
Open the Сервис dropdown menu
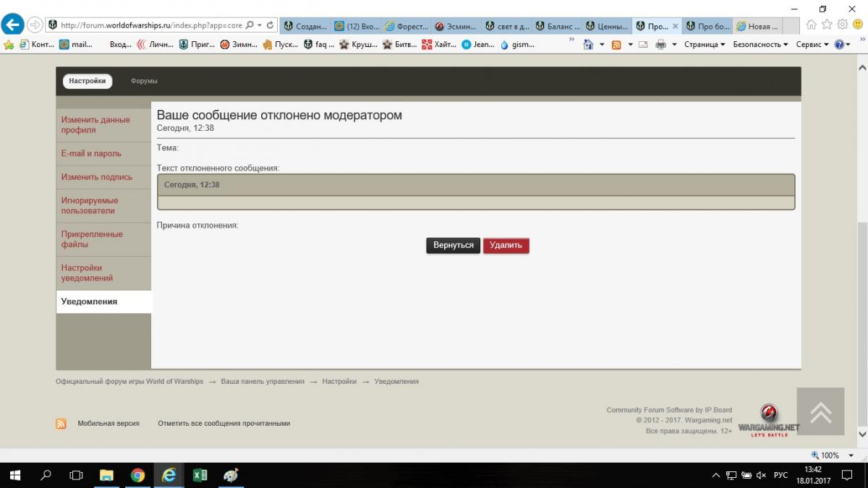[812, 45]
